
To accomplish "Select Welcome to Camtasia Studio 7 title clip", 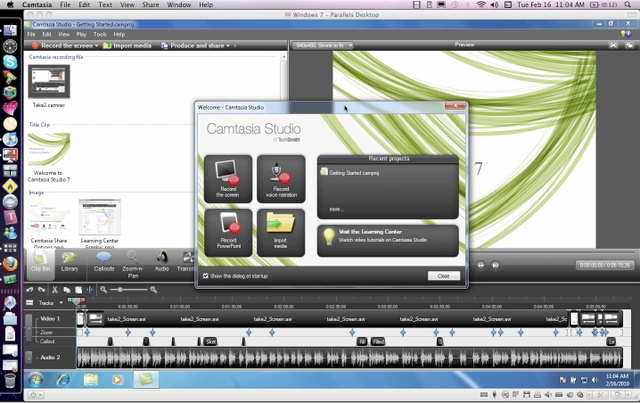I will pos(49,149).
